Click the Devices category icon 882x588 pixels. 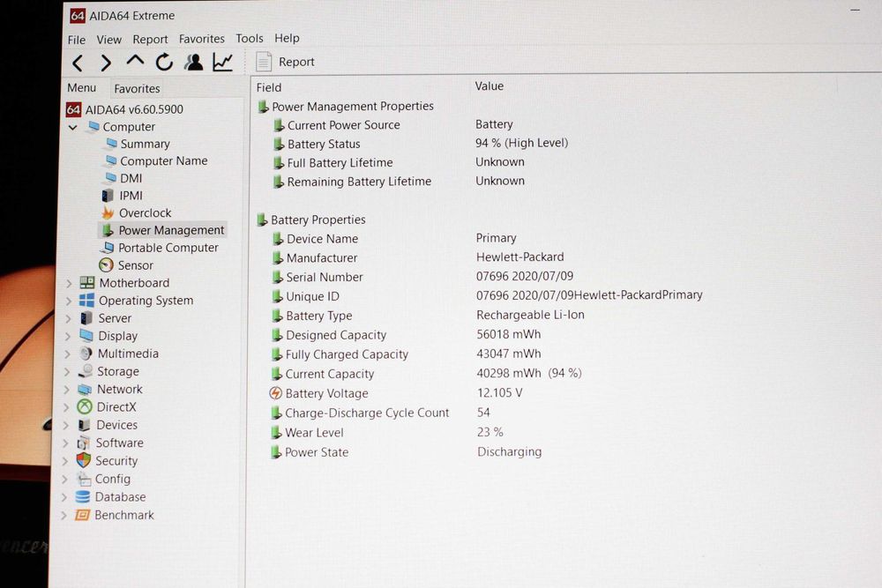(x=85, y=425)
